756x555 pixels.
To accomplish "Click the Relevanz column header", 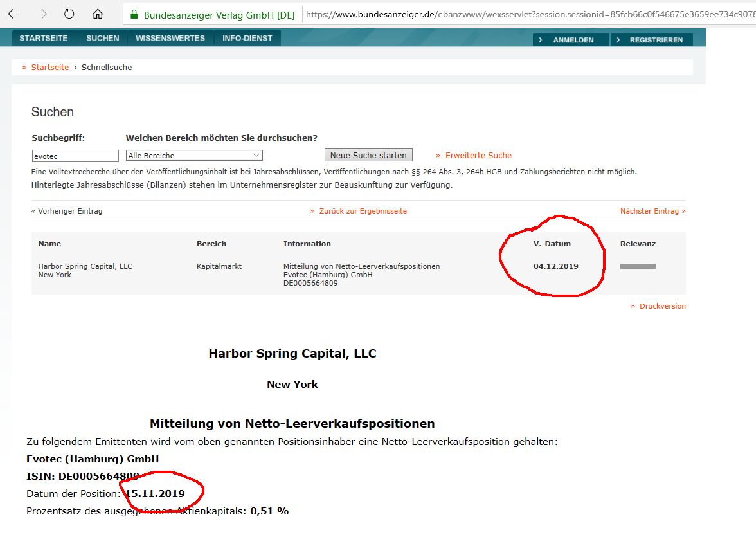I will [x=638, y=244].
